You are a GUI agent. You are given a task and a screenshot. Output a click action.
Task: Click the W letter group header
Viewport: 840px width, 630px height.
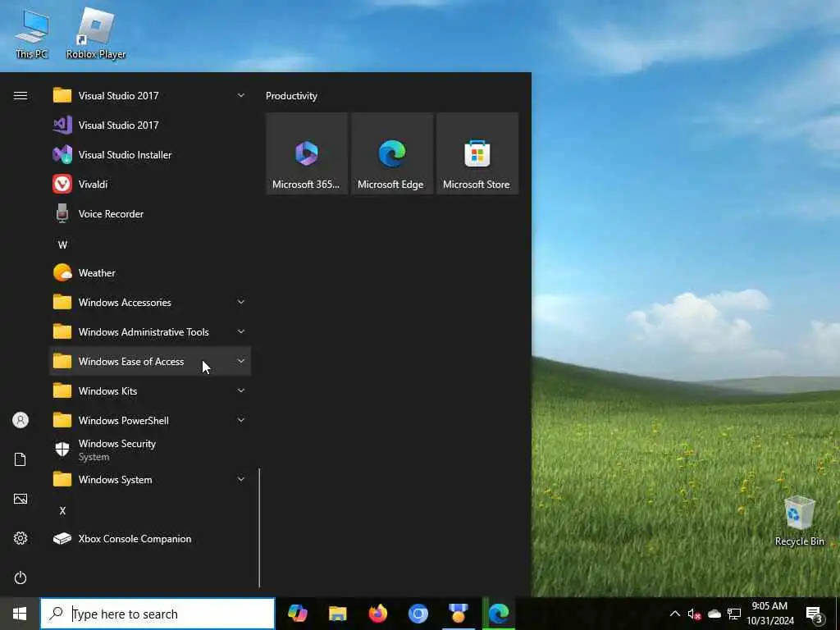(x=62, y=244)
